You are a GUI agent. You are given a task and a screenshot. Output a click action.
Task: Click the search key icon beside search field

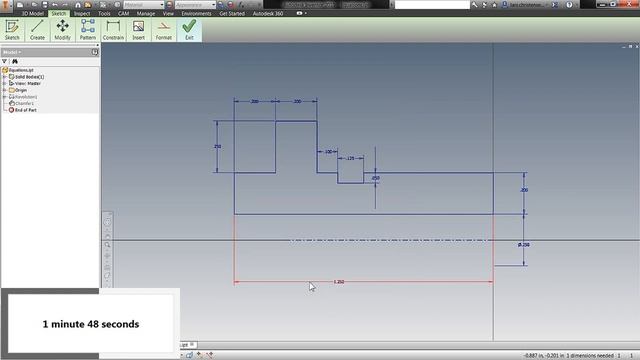coord(474,5)
